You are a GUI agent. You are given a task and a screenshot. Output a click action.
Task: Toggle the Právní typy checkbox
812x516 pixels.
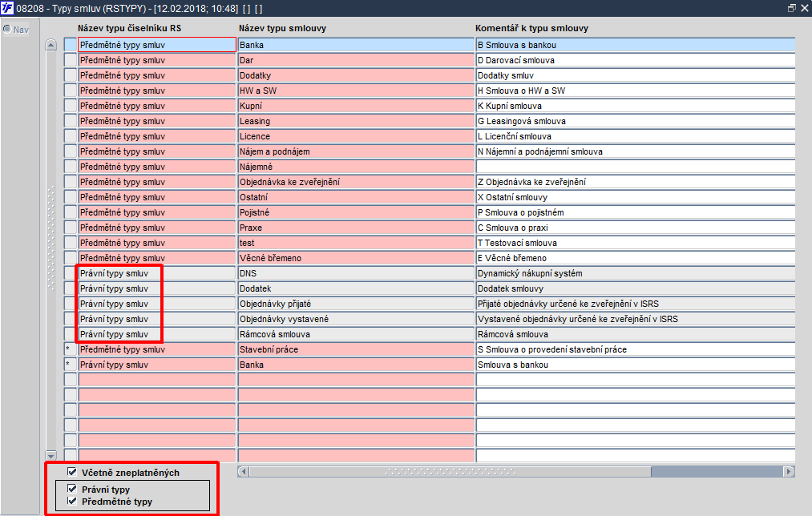point(72,489)
